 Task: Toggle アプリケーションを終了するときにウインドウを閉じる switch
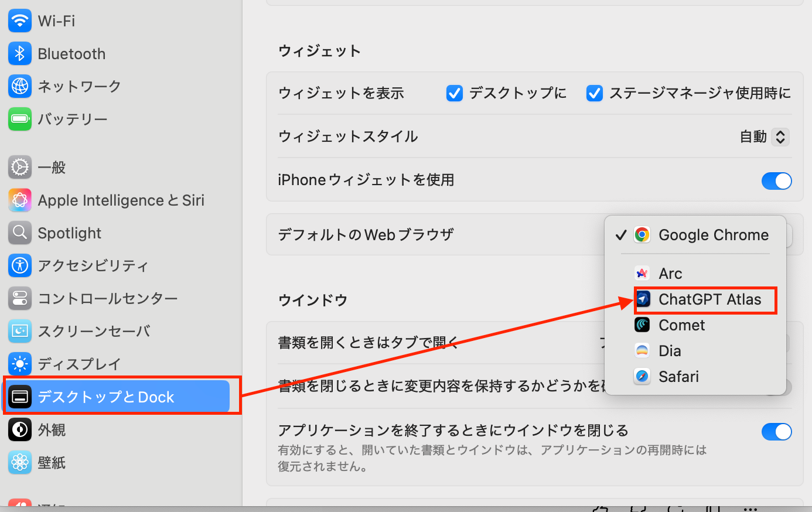point(776,432)
